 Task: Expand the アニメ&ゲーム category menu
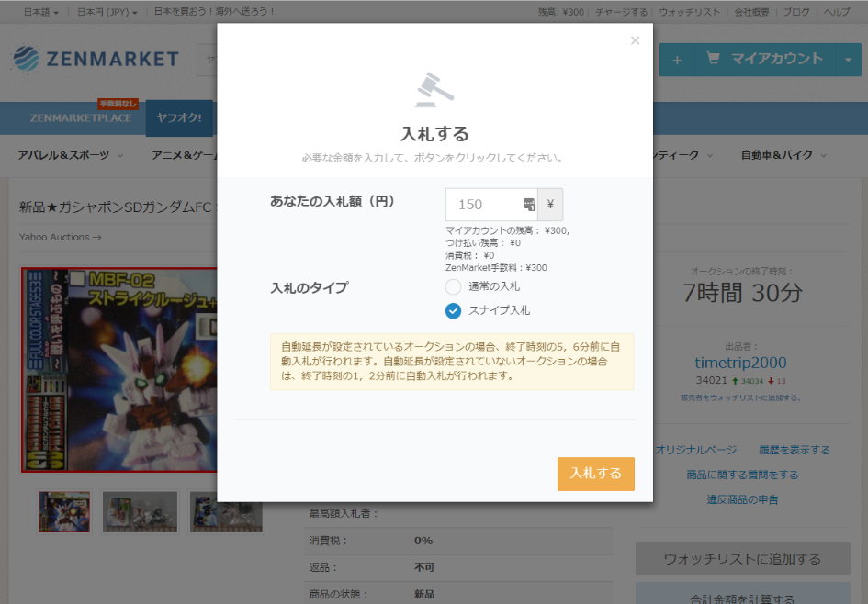(185, 155)
